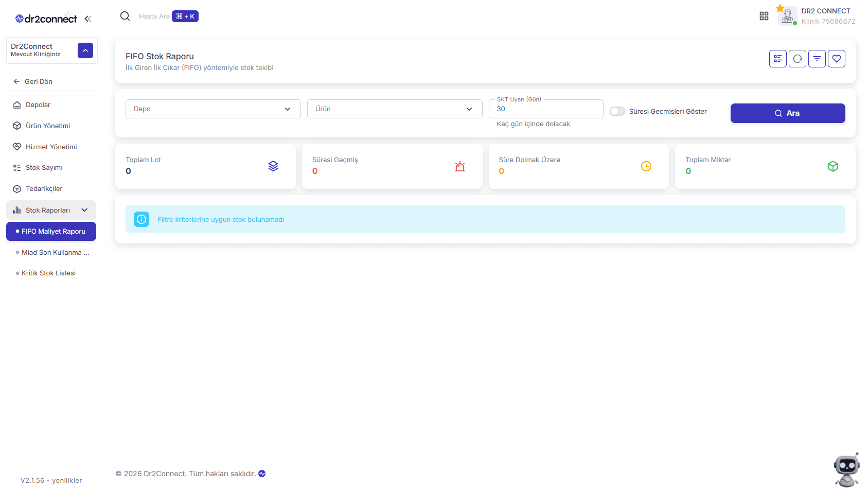Image resolution: width=868 pixels, height=489 pixels.
Task: Click the Toplam Lot value 0
Action: point(129,171)
